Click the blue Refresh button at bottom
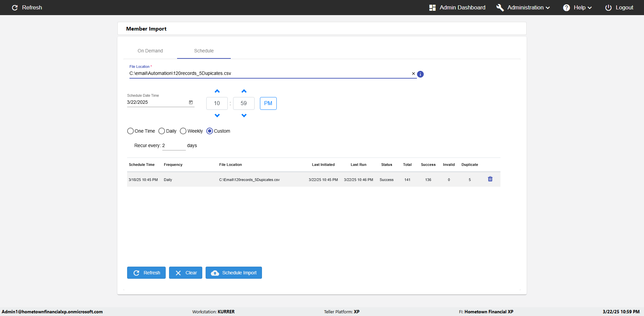 tap(146, 273)
